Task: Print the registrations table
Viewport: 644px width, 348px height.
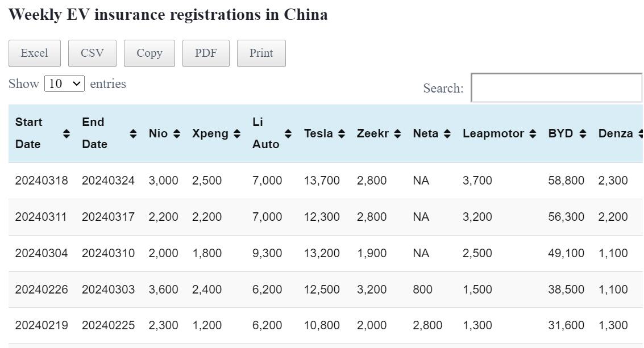Action: coord(261,53)
